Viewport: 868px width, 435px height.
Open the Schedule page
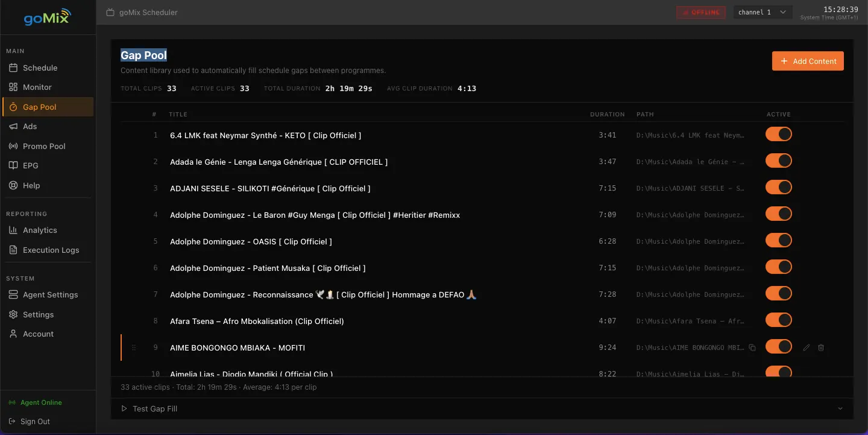[x=48, y=68]
